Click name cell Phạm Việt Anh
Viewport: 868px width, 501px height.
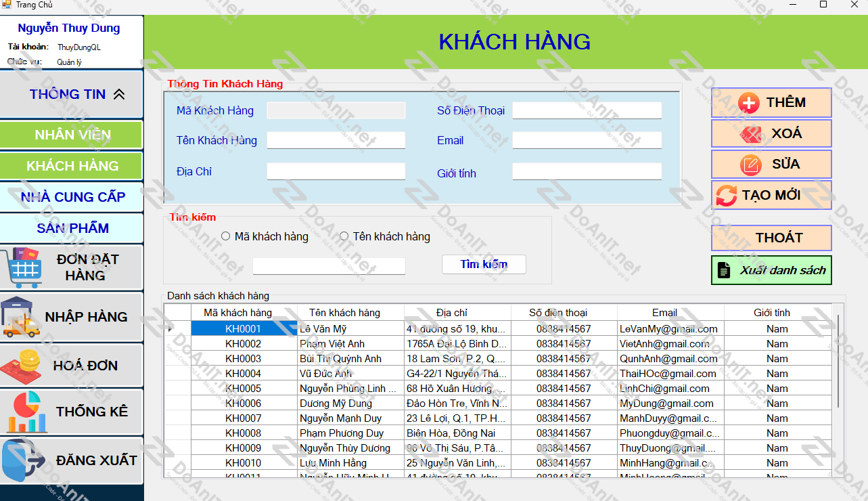pyautogui.click(x=351, y=344)
